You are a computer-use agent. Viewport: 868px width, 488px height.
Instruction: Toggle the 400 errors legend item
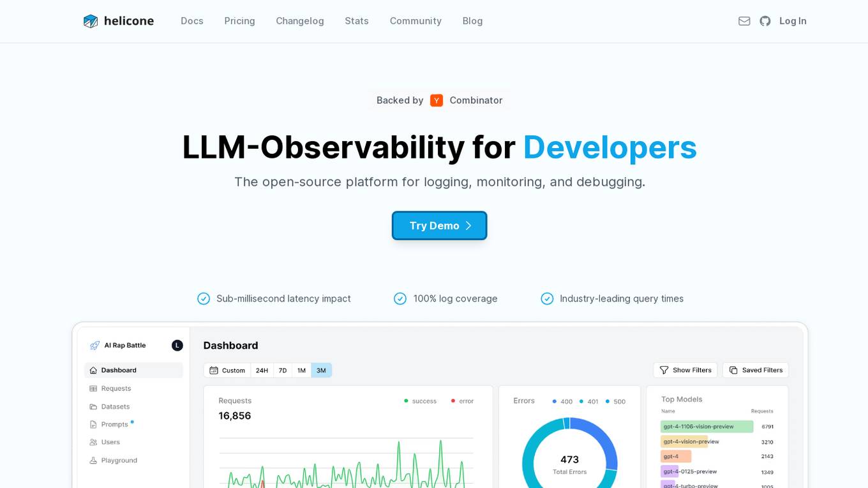click(562, 402)
